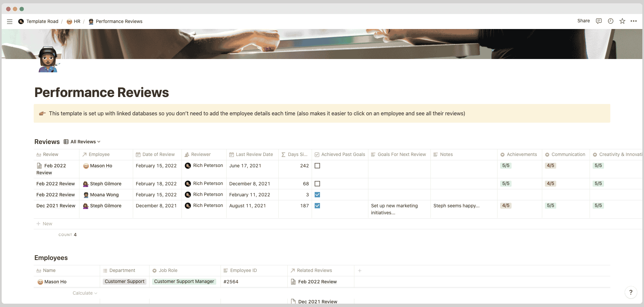Screen dimensions: 644x307
Task: Click the help question mark icon
Action: click(631, 292)
